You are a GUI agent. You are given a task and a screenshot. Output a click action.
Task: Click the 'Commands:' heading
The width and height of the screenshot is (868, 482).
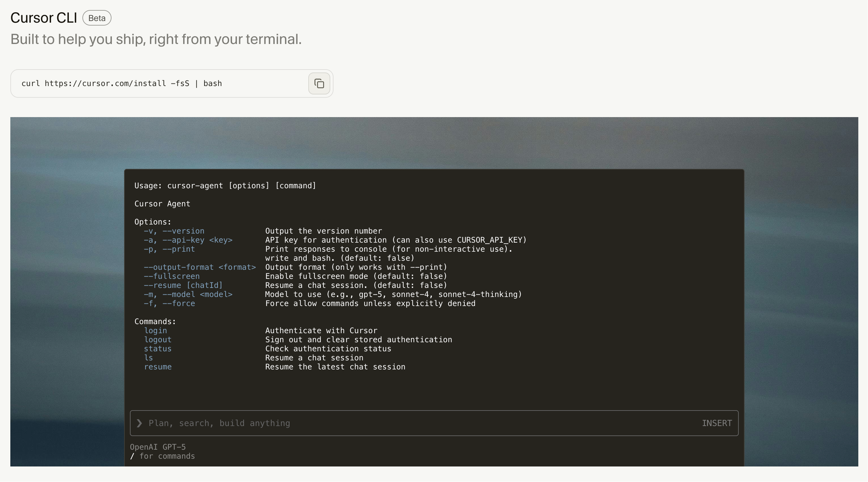(155, 322)
